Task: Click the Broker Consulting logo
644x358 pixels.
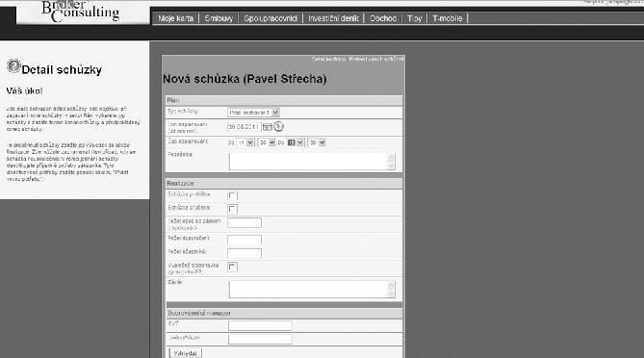Action: click(x=81, y=12)
